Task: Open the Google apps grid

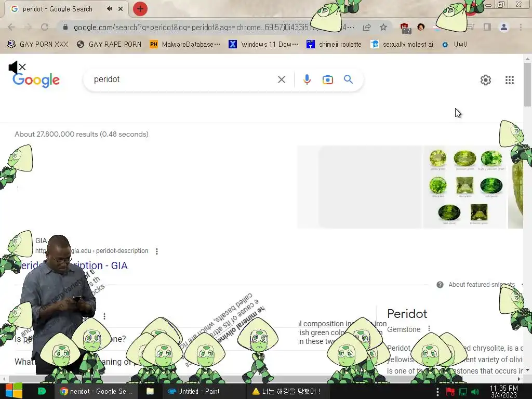Action: (x=510, y=80)
